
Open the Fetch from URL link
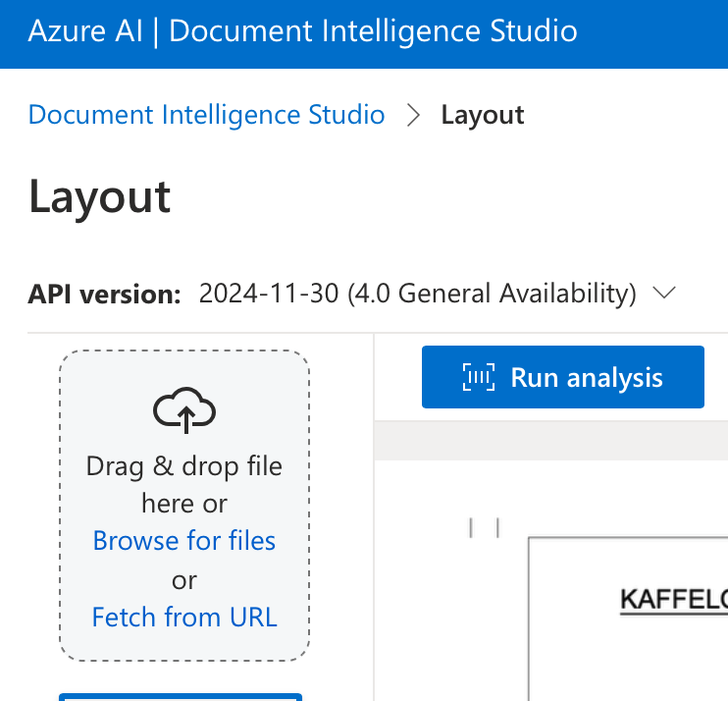(184, 617)
